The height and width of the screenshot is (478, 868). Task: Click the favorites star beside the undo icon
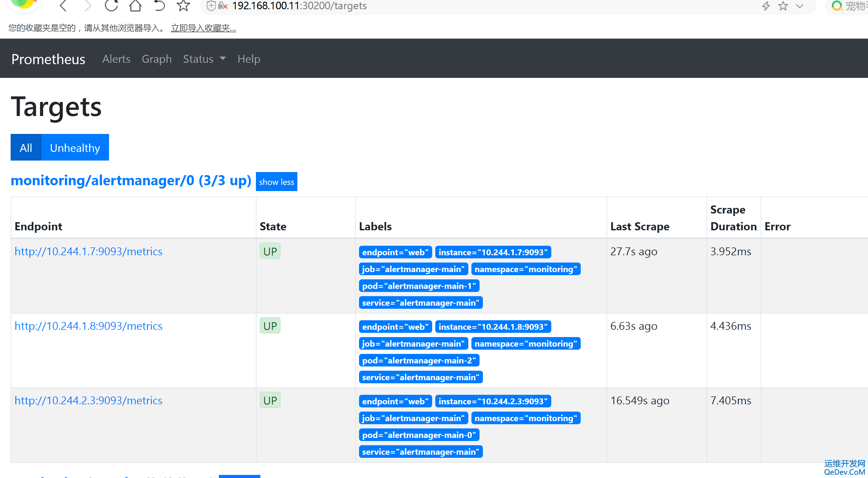click(183, 6)
